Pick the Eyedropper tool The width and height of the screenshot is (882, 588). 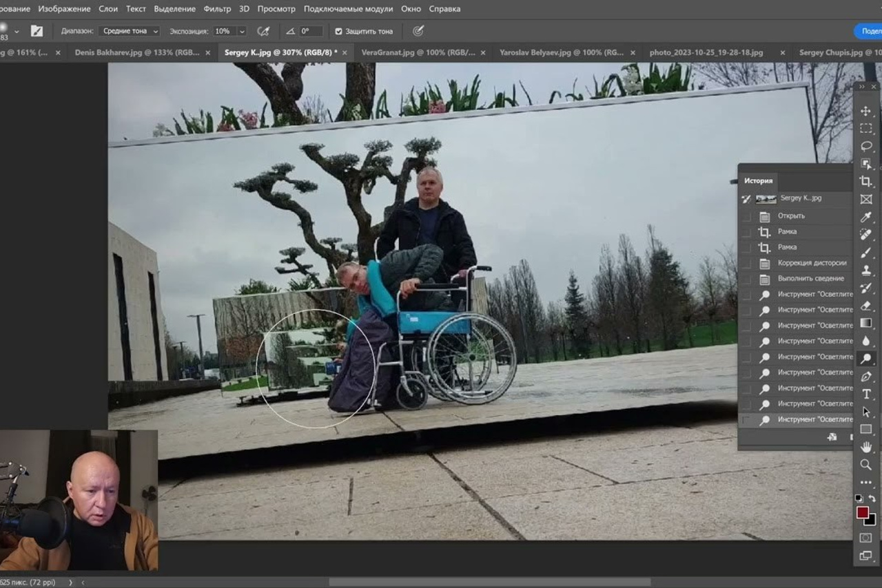[866, 217]
